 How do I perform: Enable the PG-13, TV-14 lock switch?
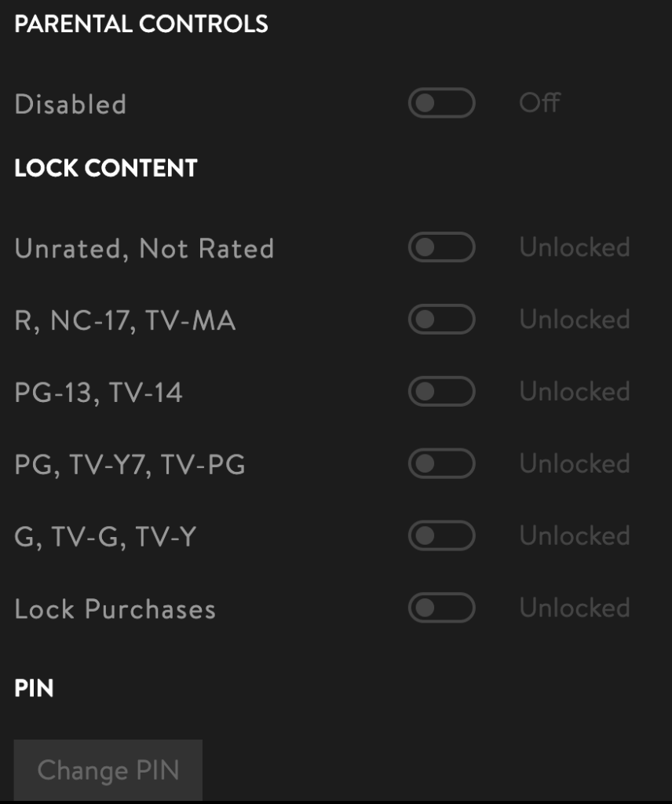[x=441, y=392]
